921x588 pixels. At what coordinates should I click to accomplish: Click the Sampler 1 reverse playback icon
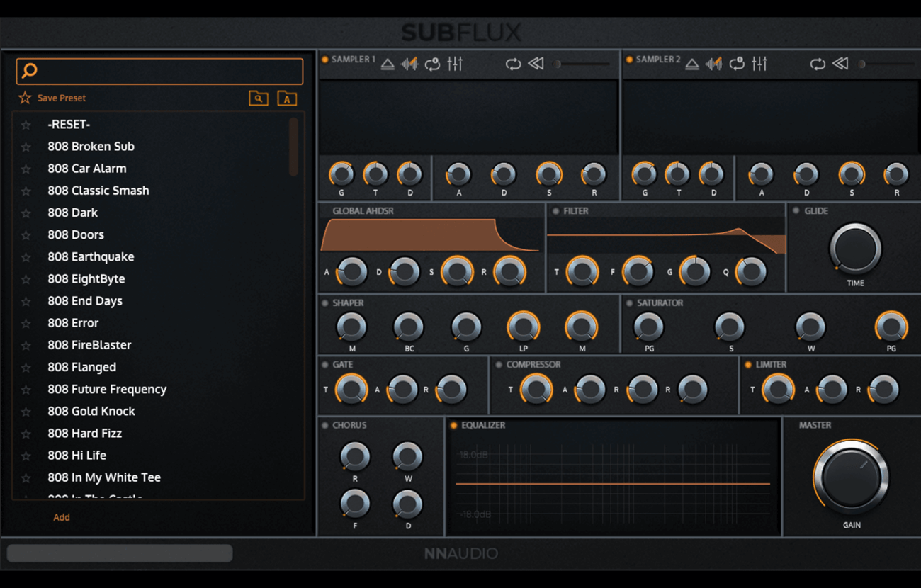coord(536,64)
